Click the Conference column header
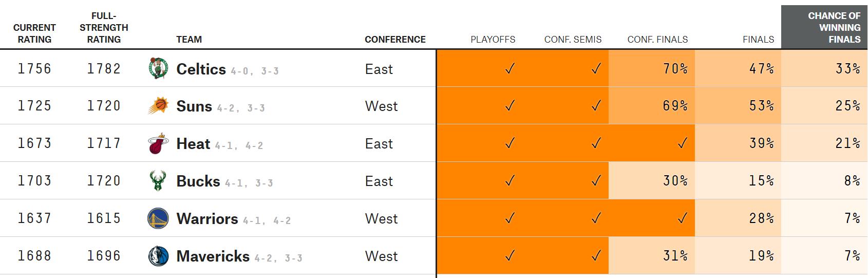Image resolution: width=868 pixels, height=278 pixels. point(395,40)
